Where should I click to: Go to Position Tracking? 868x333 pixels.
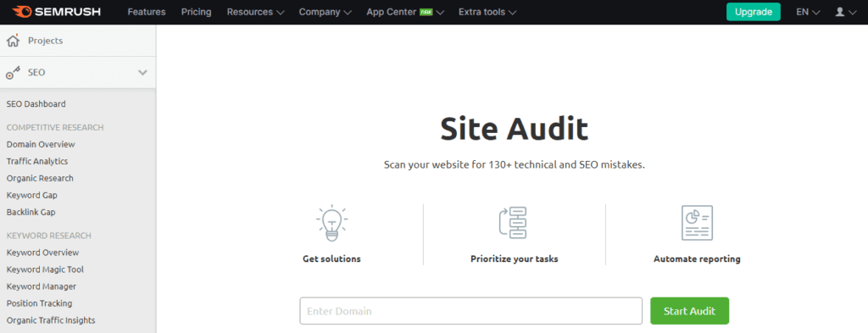point(39,303)
